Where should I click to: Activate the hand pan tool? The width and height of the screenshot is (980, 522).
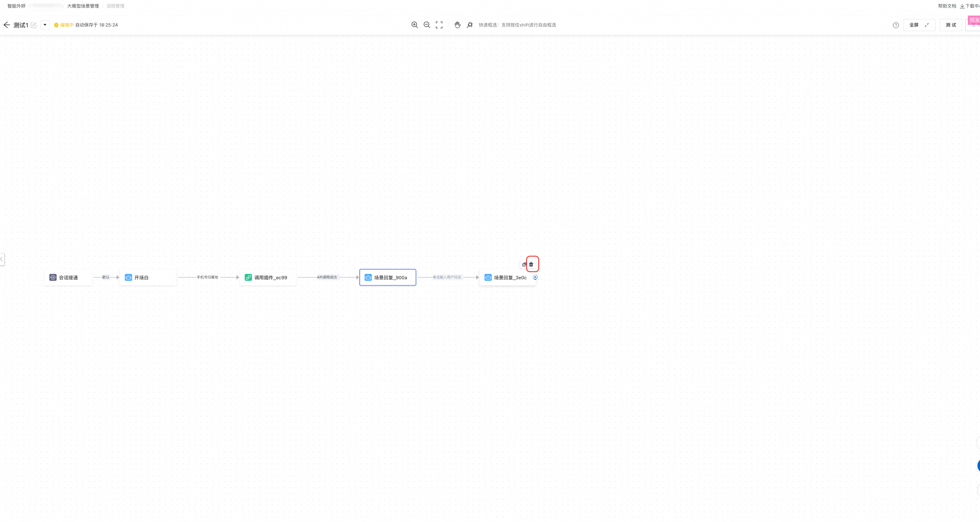pos(458,25)
